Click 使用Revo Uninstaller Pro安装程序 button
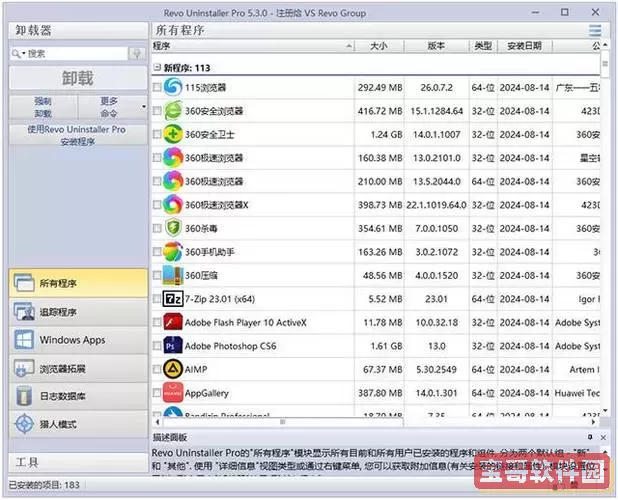The width and height of the screenshot is (618, 500). [x=78, y=135]
